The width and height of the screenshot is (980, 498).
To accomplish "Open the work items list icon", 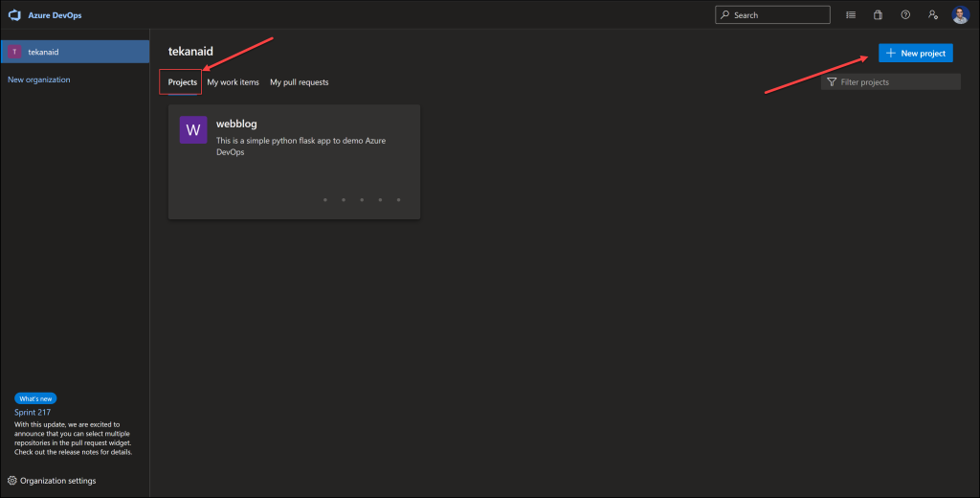I will click(x=851, y=15).
